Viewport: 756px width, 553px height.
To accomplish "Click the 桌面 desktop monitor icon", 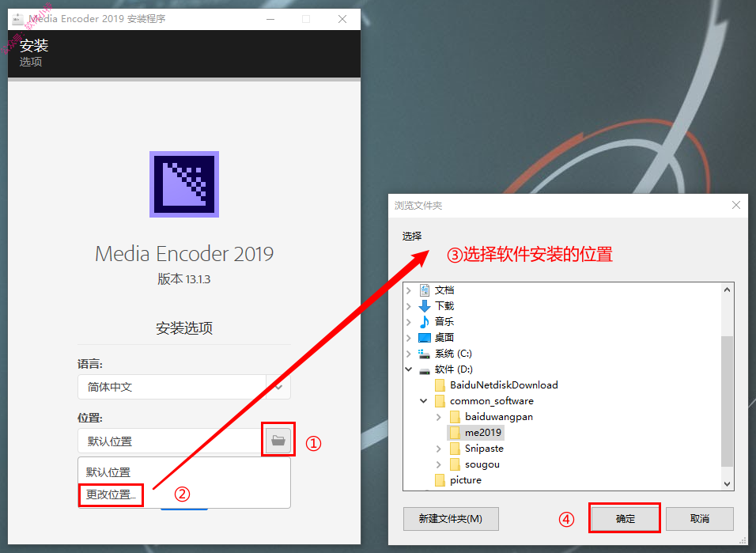I will click(x=425, y=337).
